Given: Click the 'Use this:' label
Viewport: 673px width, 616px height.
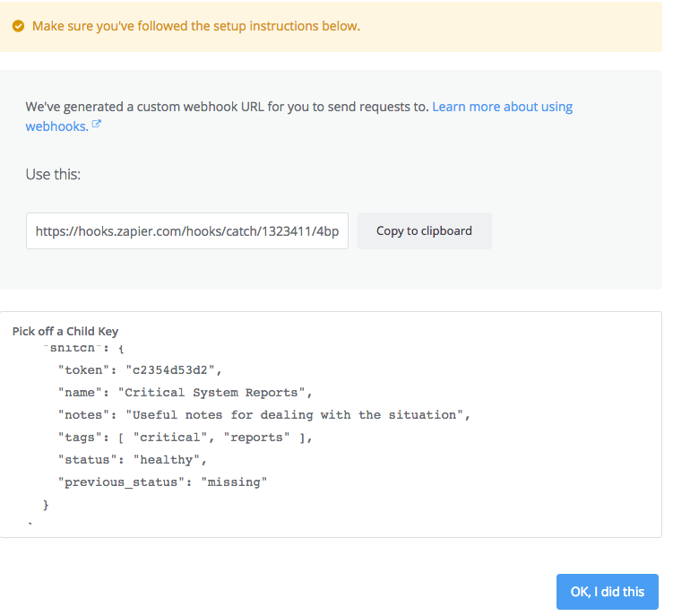Looking at the screenshot, I should click(53, 174).
